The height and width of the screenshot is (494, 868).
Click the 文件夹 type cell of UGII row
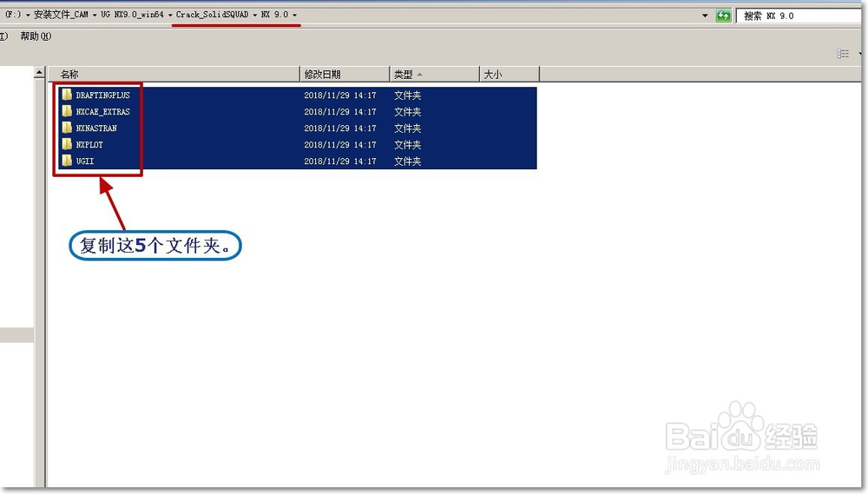(x=407, y=161)
